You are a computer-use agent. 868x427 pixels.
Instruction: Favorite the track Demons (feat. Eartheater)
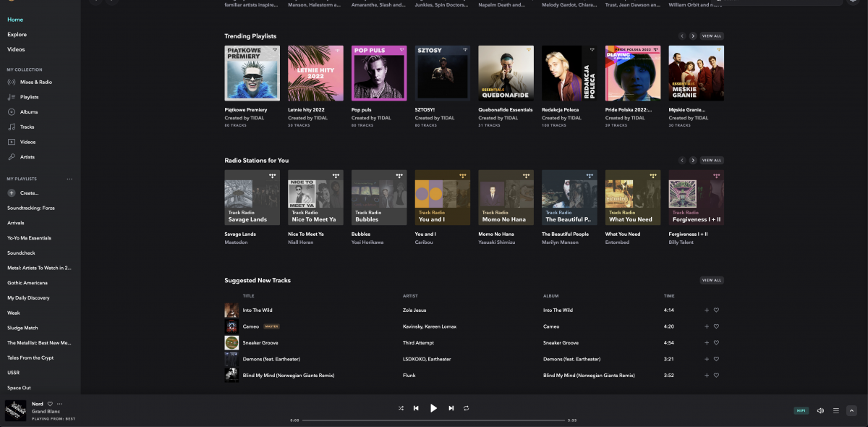(x=716, y=359)
